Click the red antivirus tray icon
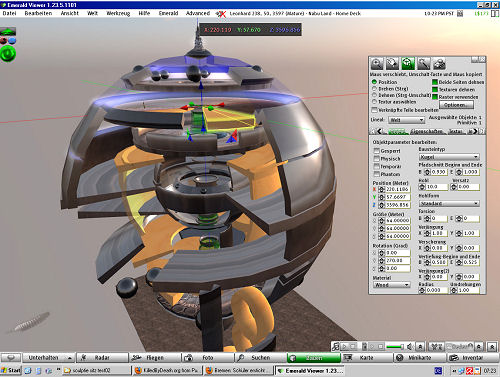This screenshot has width=500, height=377. (469, 370)
